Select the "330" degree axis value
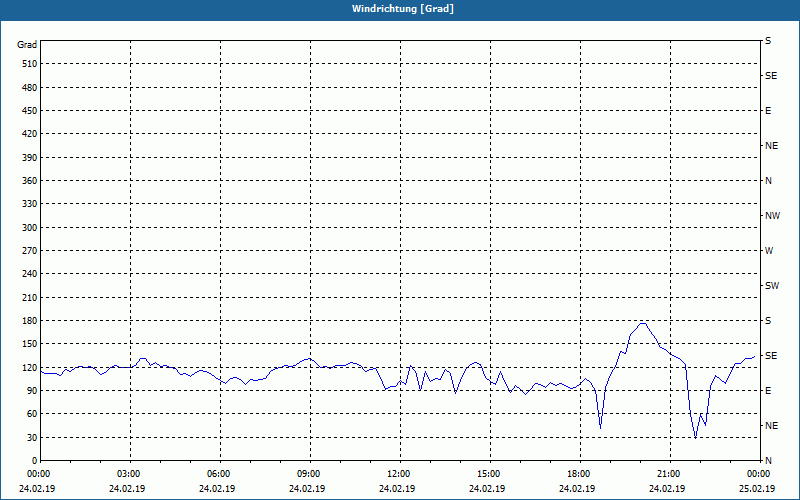Image resolution: width=800 pixels, height=500 pixels. coord(30,204)
